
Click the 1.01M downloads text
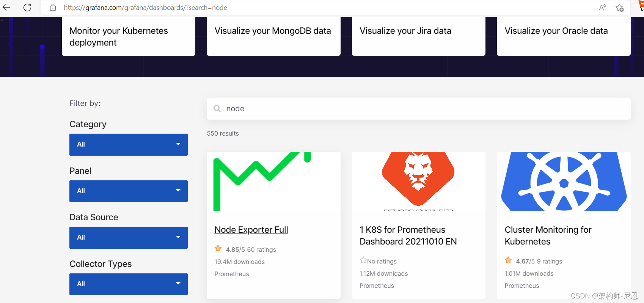[529, 273]
